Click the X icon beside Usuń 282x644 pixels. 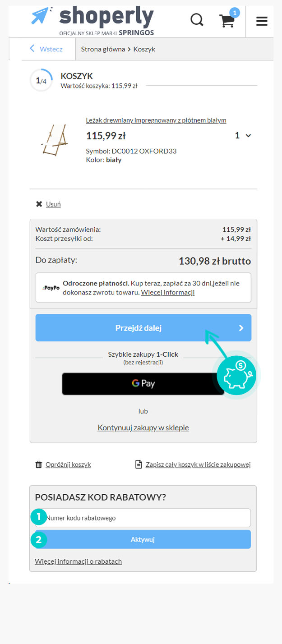pyautogui.click(x=39, y=204)
